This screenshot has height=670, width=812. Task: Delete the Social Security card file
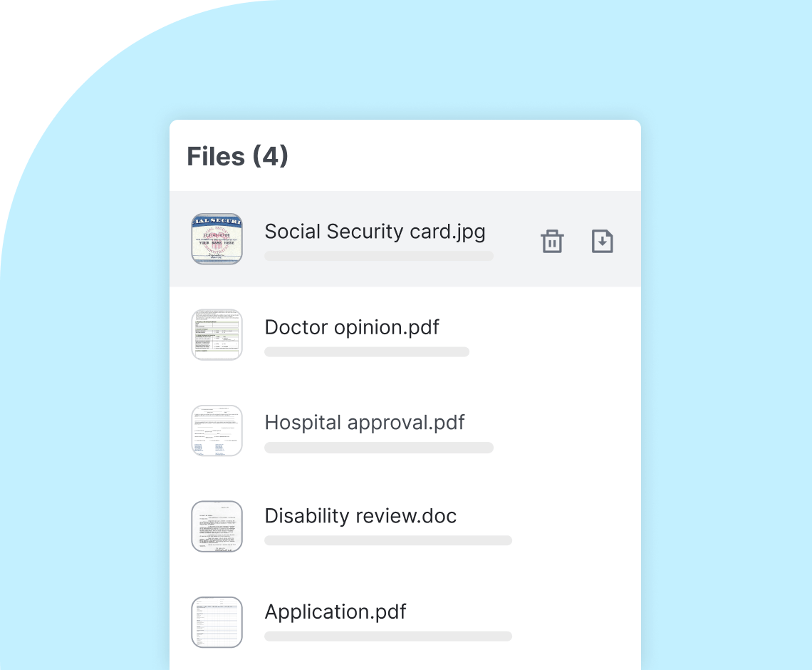[x=552, y=241]
